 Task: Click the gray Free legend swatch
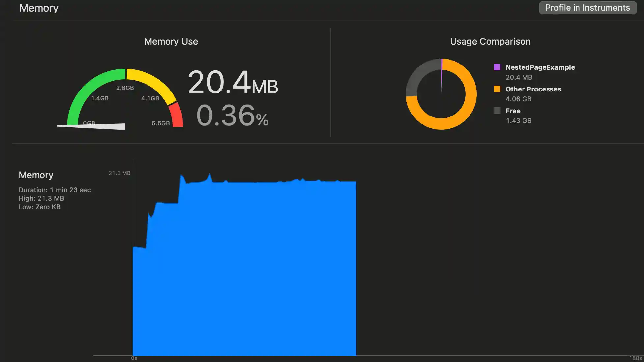(x=497, y=111)
